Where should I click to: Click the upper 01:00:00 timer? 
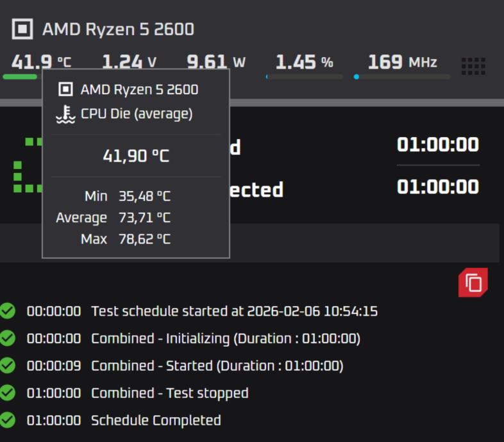point(438,145)
